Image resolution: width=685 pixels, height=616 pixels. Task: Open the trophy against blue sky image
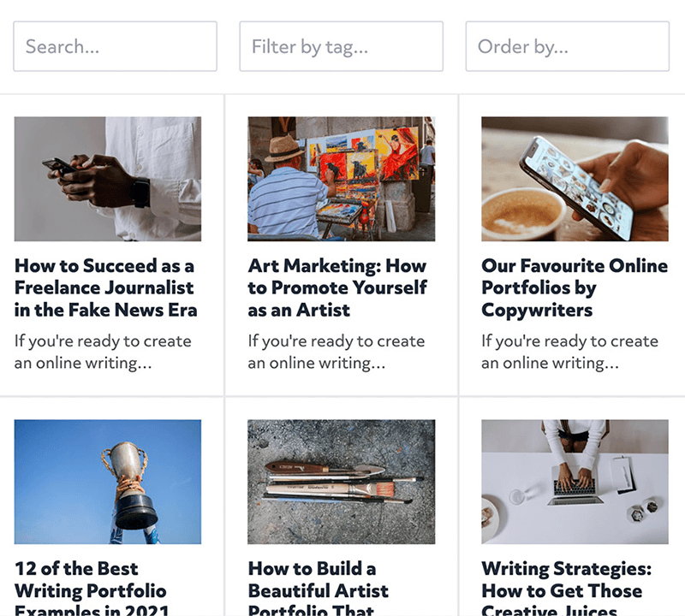click(x=108, y=482)
